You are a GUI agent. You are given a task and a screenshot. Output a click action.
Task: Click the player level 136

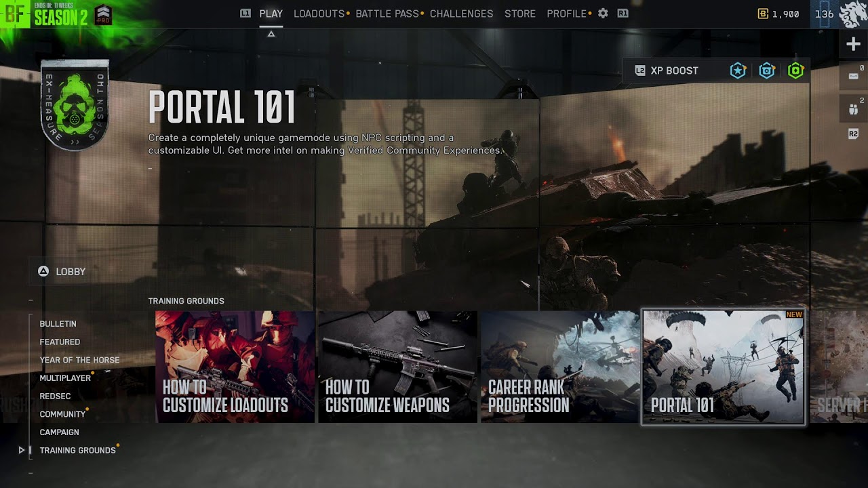point(824,14)
